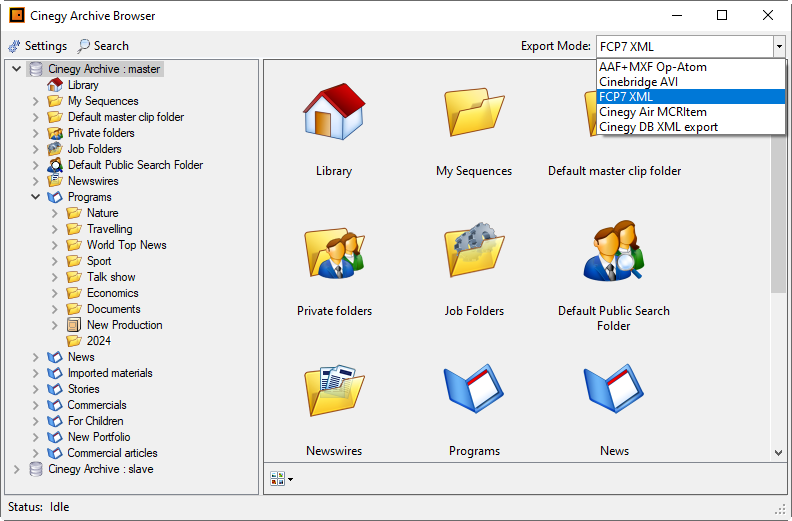This screenshot has width=792, height=521.
Task: Open the Library house icon in content pane
Action: click(x=334, y=112)
